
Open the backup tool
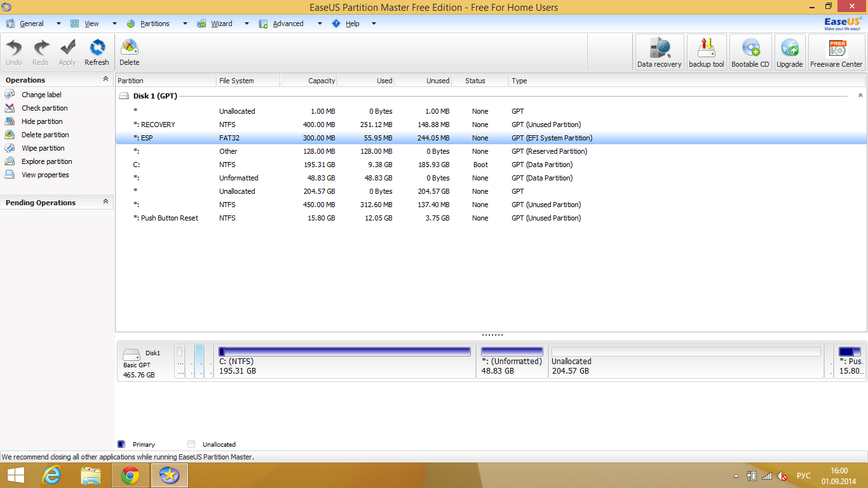pyautogui.click(x=707, y=52)
